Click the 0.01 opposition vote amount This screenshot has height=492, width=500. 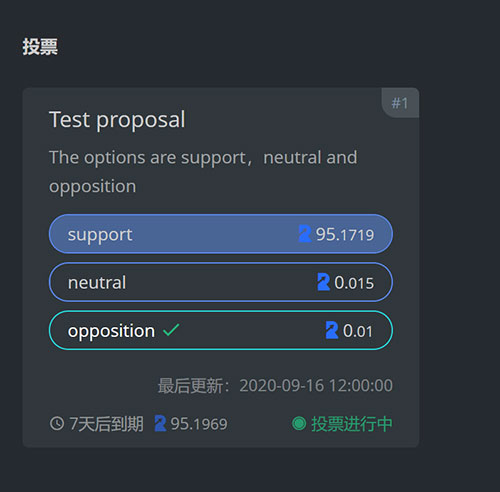coord(358,331)
